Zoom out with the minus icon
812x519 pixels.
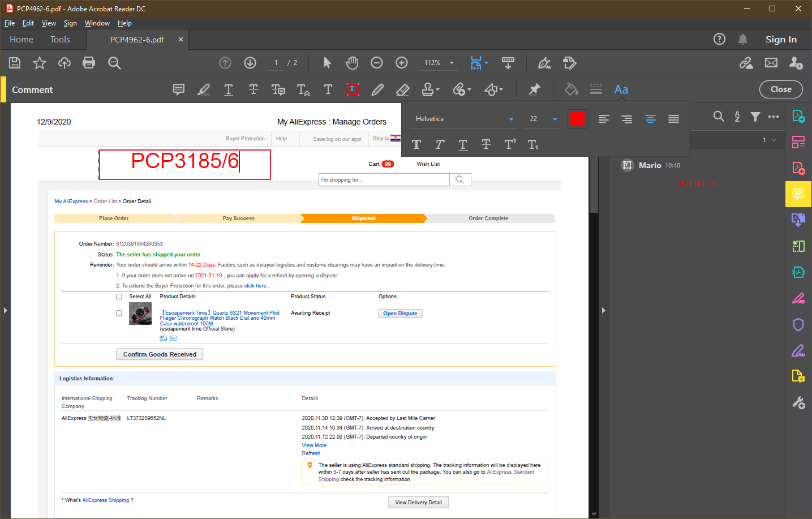(x=377, y=63)
